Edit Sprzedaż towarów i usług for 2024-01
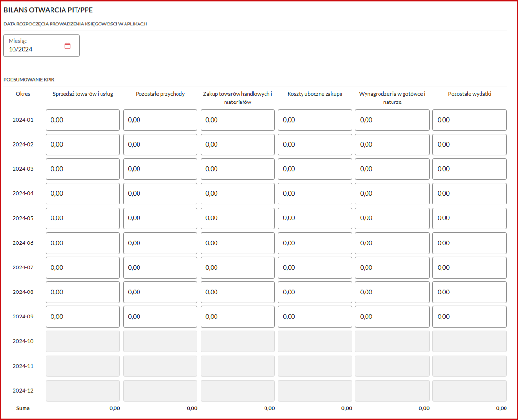Image resolution: width=518 pixels, height=420 pixels. point(83,120)
